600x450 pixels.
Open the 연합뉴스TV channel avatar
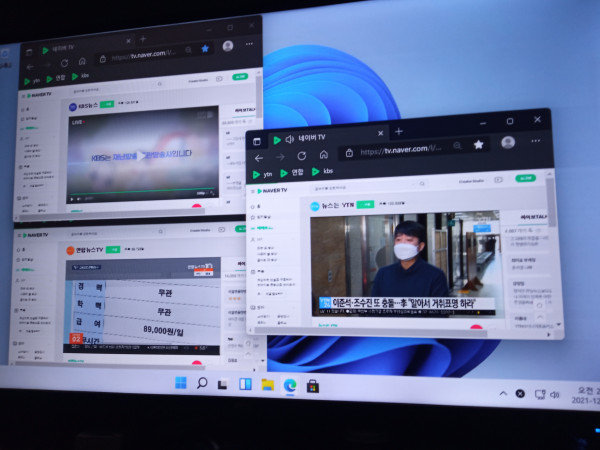click(70, 251)
